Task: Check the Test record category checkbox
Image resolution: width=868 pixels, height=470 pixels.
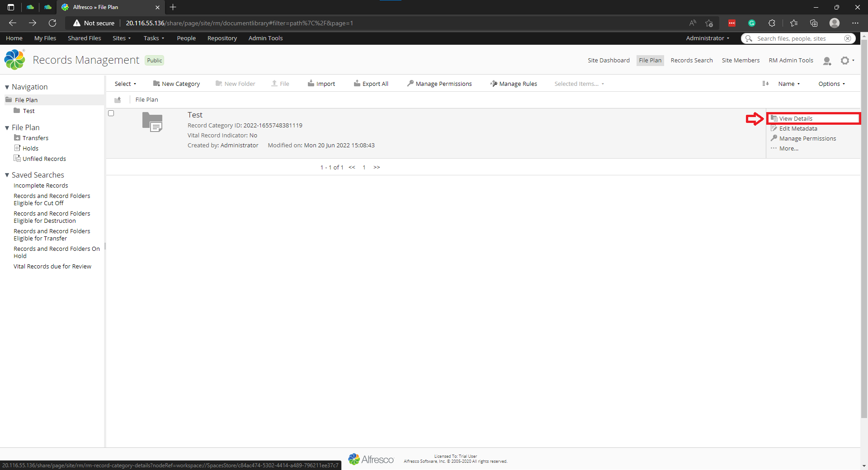Action: [x=111, y=113]
